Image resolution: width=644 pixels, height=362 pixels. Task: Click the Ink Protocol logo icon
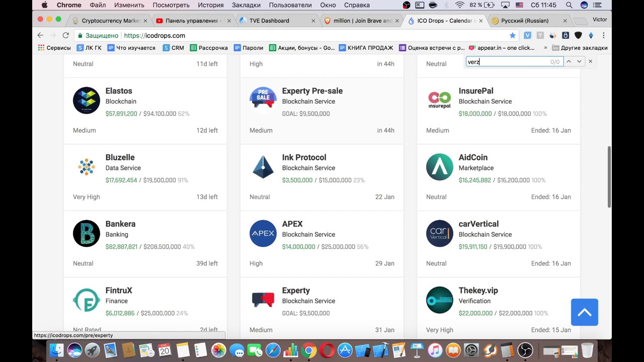click(263, 167)
